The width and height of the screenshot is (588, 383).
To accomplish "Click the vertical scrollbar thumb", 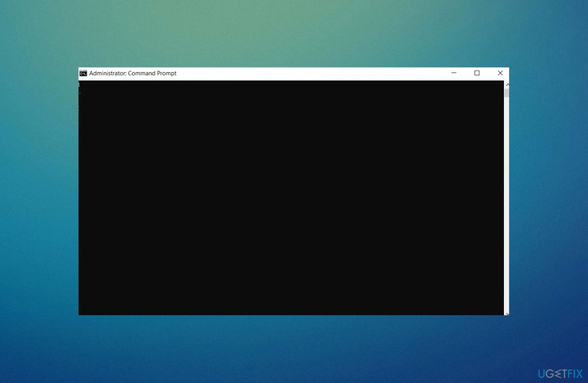I will coord(507,93).
